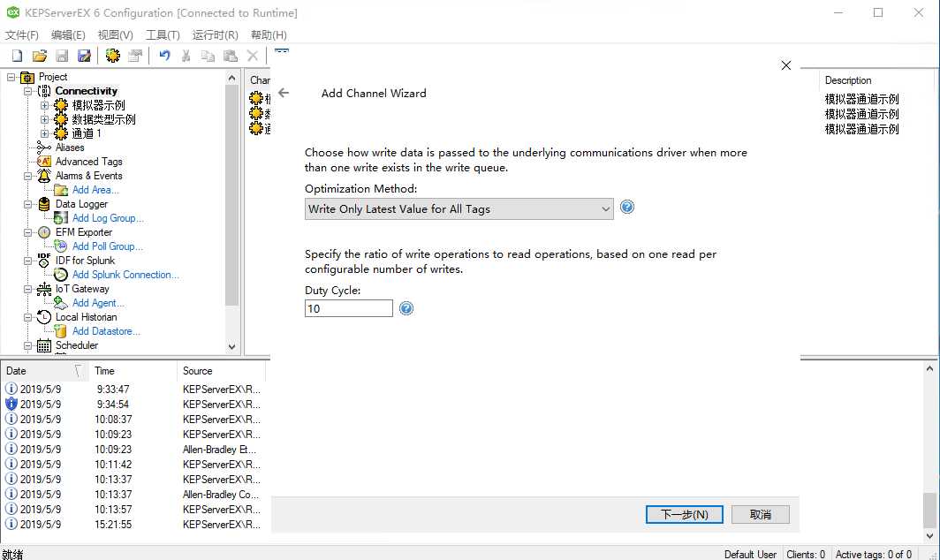Click the New Channel gear toolbar icon

(113, 56)
